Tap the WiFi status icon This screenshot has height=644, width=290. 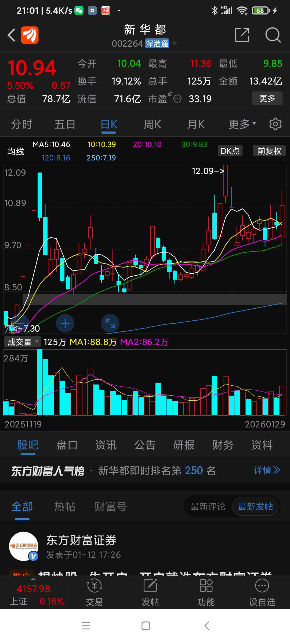(x=242, y=10)
